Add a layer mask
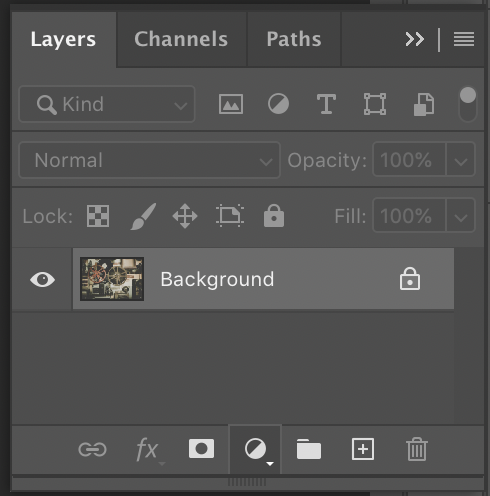490x496 pixels. 201,449
